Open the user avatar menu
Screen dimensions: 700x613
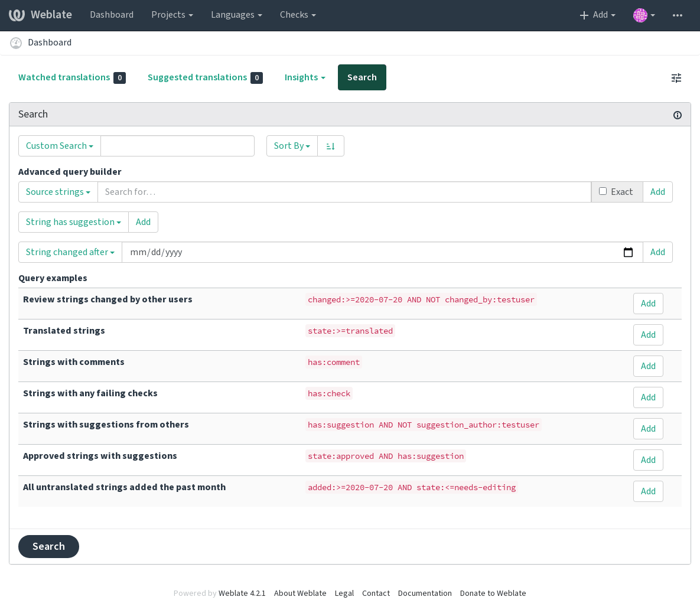[644, 15]
